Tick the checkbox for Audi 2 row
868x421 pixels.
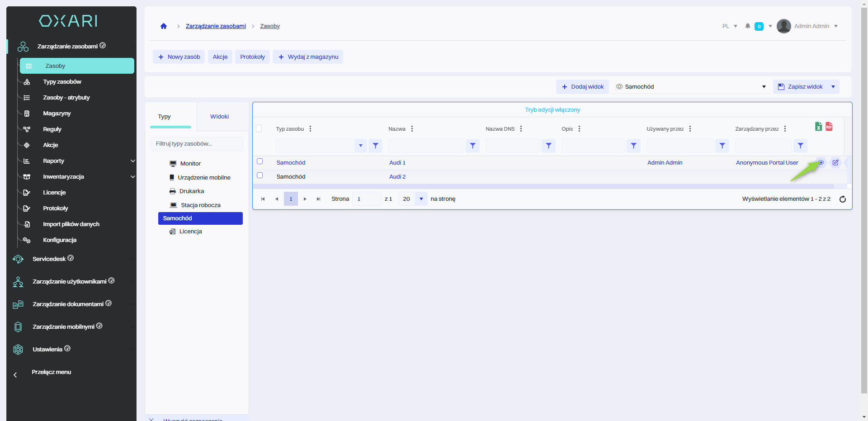(x=260, y=175)
